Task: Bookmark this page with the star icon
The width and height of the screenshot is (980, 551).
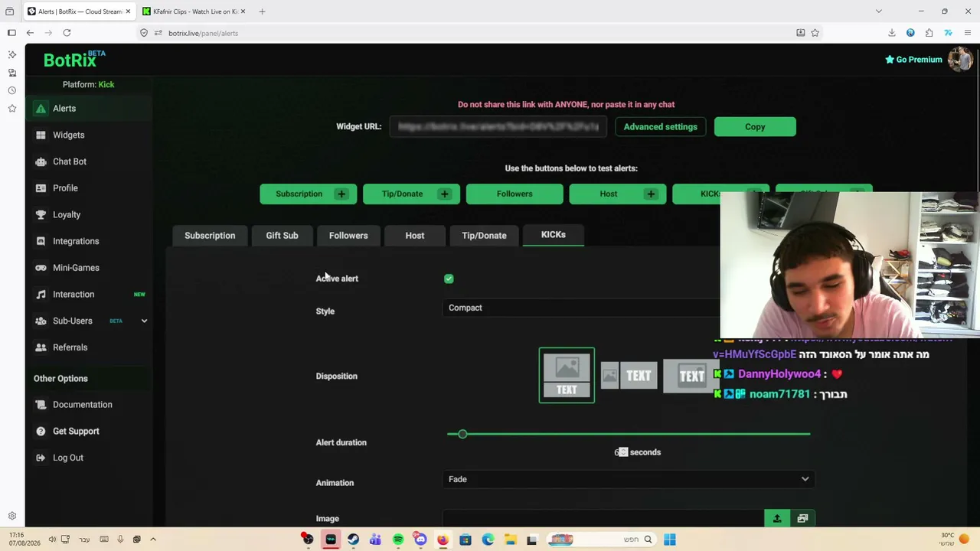Action: [x=815, y=33]
